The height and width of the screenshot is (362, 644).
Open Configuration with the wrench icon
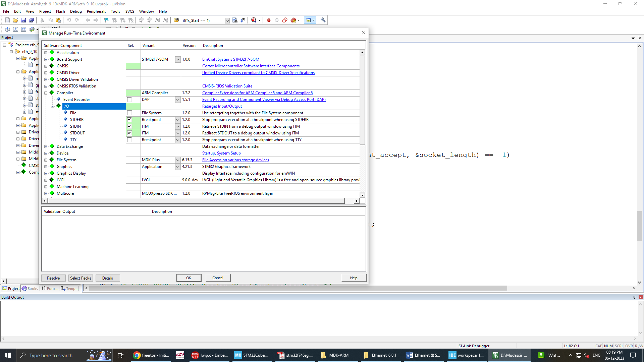point(323,20)
